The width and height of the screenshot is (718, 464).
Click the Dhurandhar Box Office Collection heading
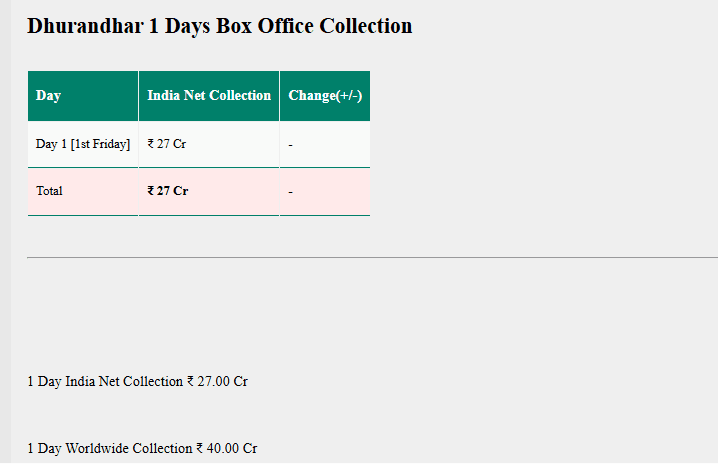tap(219, 26)
